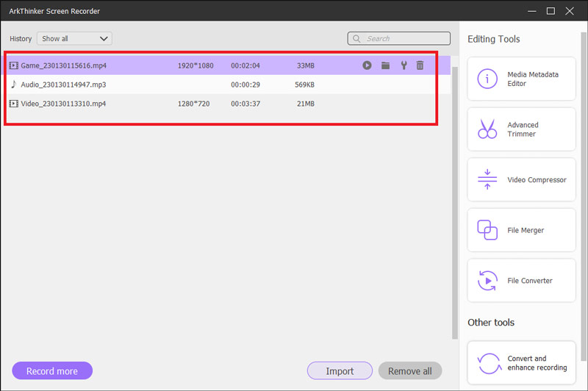Close the ArkThinker Screen Recorder window

[x=570, y=11]
